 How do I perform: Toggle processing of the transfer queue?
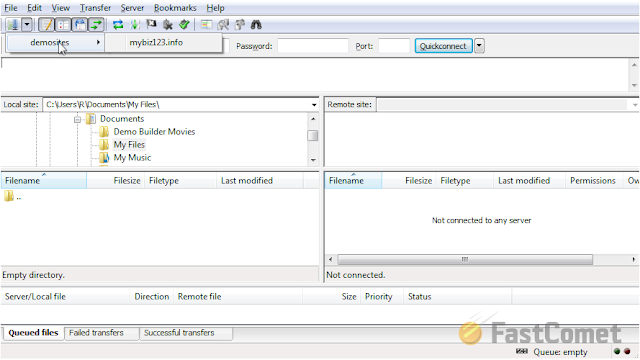click(135, 25)
